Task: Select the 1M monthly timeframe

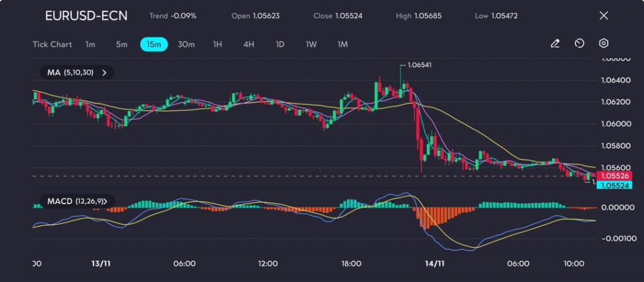Action: pyautogui.click(x=343, y=45)
